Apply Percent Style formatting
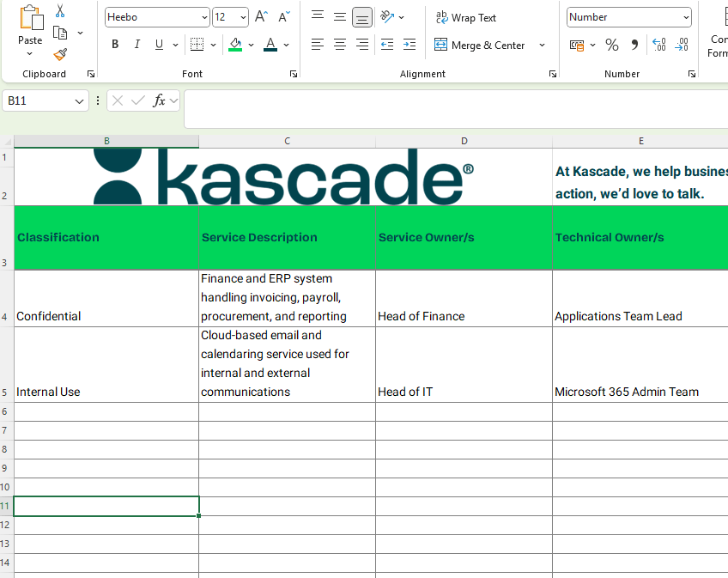This screenshot has height=578, width=728. pyautogui.click(x=611, y=45)
